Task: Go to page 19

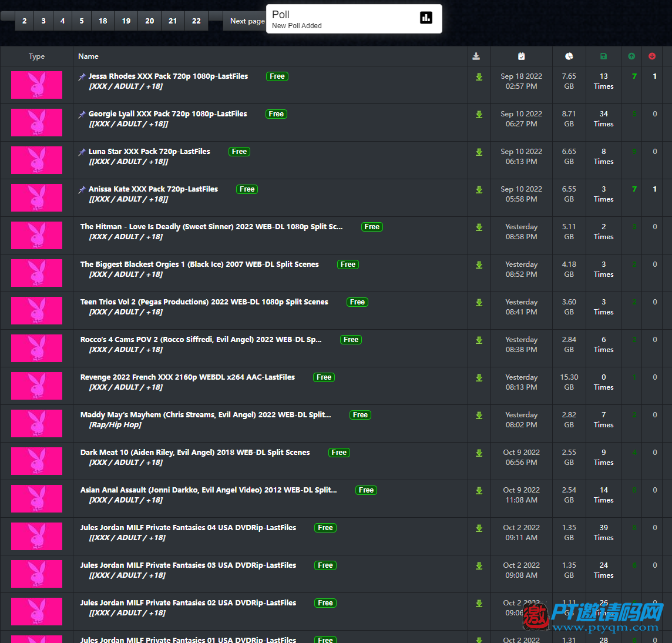Action: click(126, 21)
